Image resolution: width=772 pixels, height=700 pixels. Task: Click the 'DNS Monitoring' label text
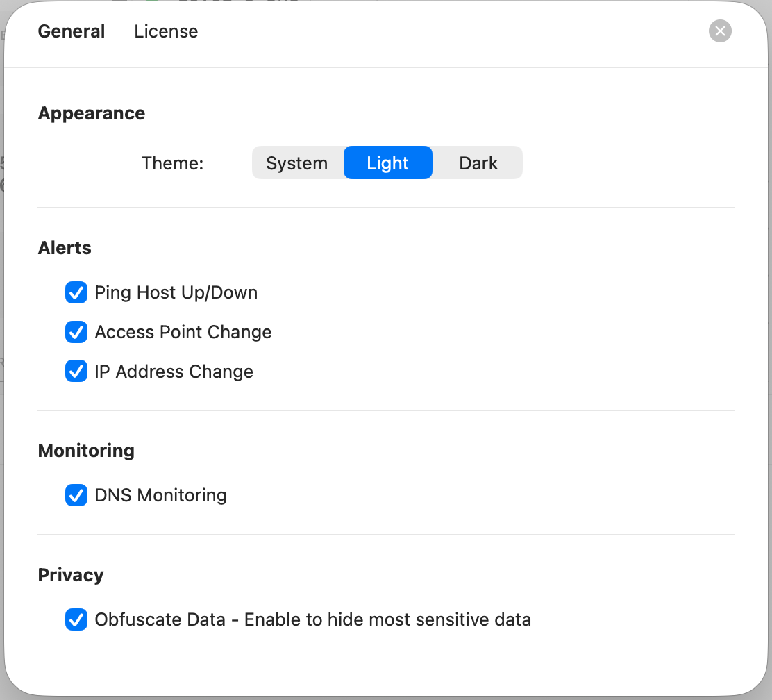coord(161,495)
